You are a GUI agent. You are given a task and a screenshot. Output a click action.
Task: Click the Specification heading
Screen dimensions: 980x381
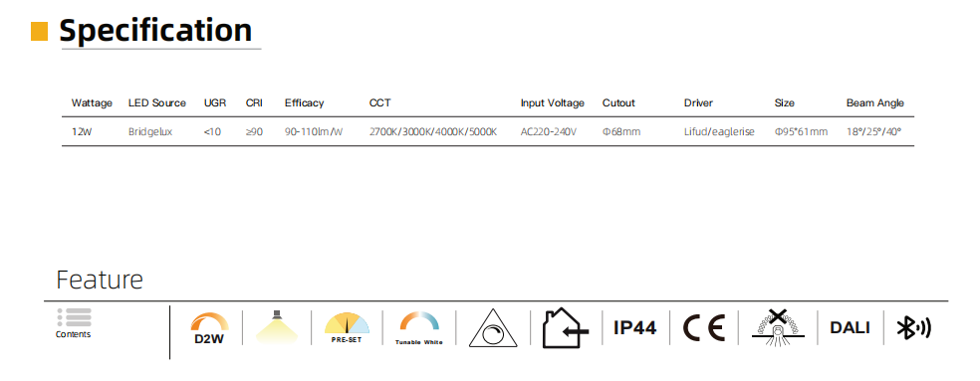coord(155,30)
